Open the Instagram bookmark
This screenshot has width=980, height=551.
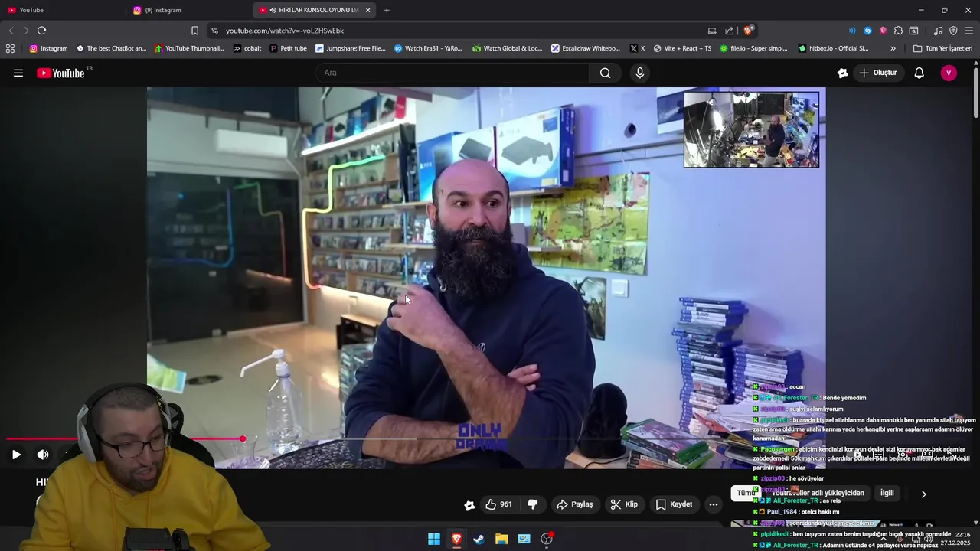(48, 48)
